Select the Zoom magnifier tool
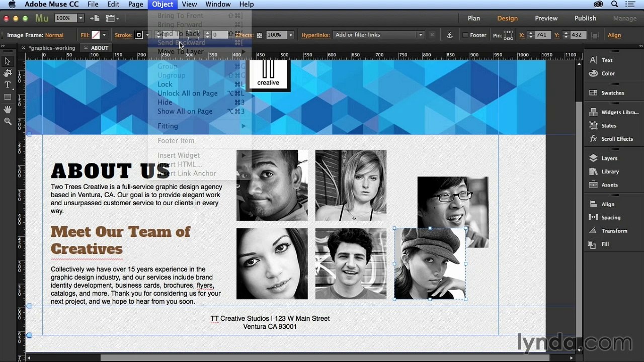Image resolution: width=644 pixels, height=362 pixels. pyautogui.click(x=8, y=121)
